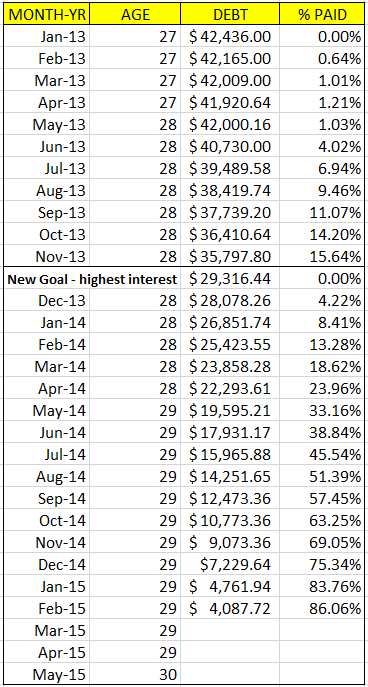Select the Aug-14 percentage 51.39%
Screen dimensions: 368x687
(x=322, y=476)
